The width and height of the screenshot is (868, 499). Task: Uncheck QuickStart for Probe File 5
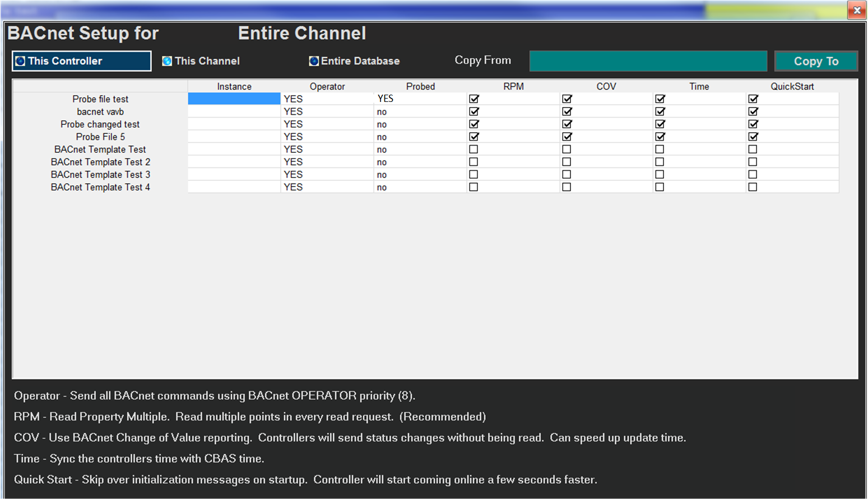tap(753, 137)
